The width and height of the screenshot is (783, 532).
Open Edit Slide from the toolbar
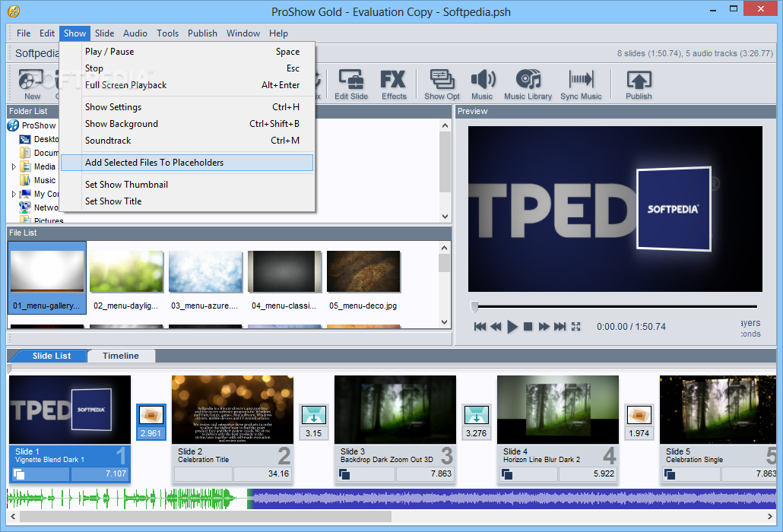[x=351, y=84]
